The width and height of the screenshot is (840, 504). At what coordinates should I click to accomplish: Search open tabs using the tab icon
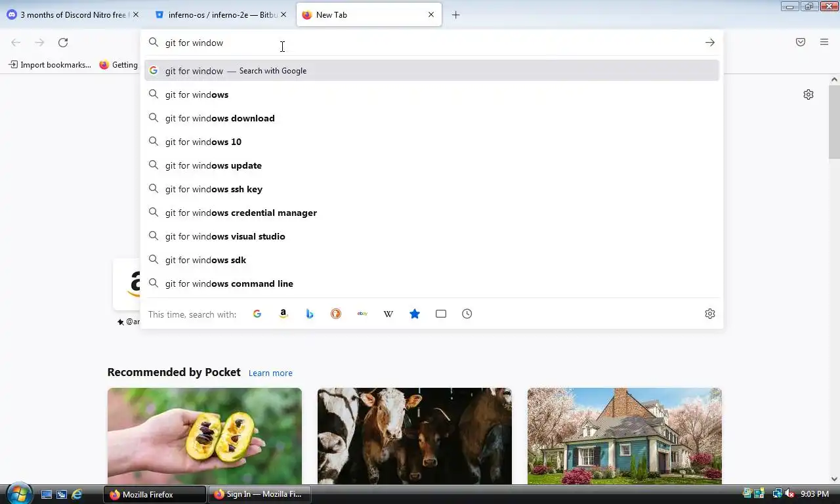coord(441,314)
